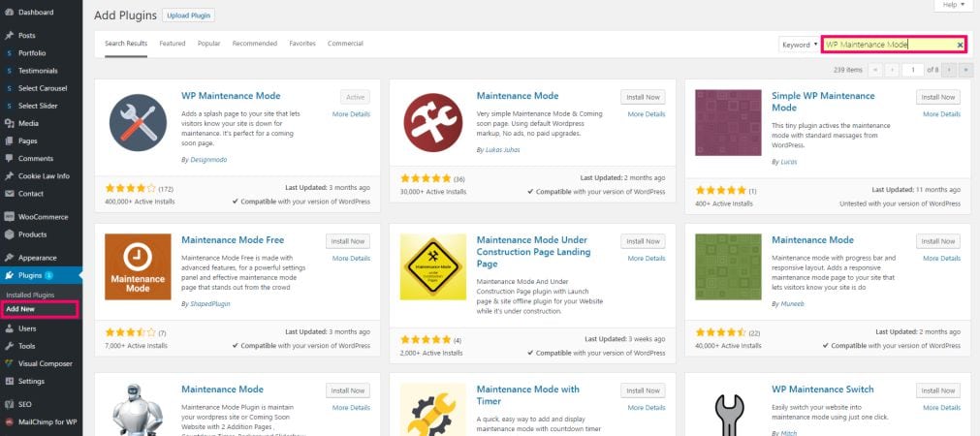980x436 pixels.
Task: Open the Keyword search type dropdown
Action: point(799,45)
